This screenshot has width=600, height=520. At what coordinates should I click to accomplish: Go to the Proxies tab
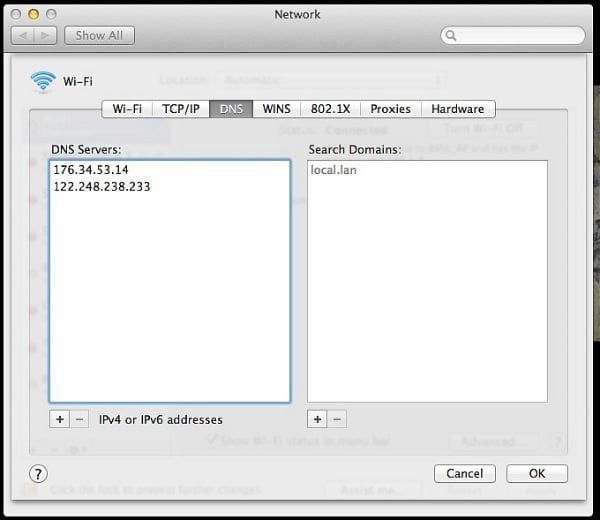[x=390, y=109]
